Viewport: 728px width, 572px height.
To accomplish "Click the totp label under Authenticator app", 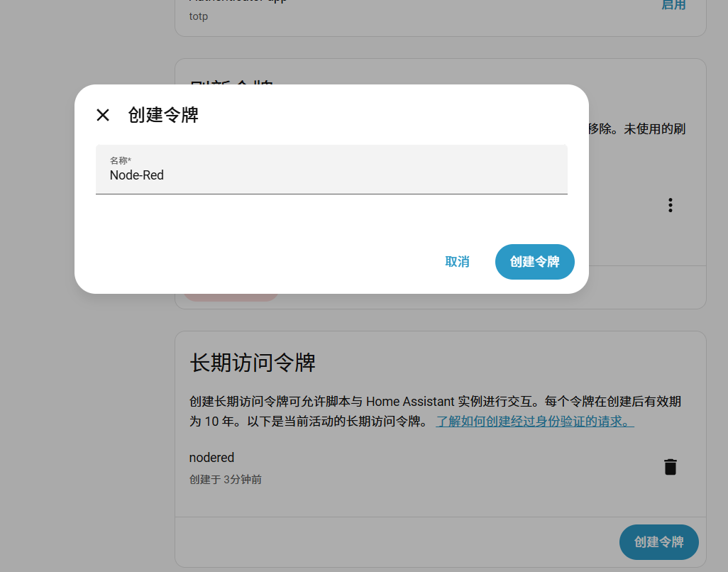I will tap(198, 16).
